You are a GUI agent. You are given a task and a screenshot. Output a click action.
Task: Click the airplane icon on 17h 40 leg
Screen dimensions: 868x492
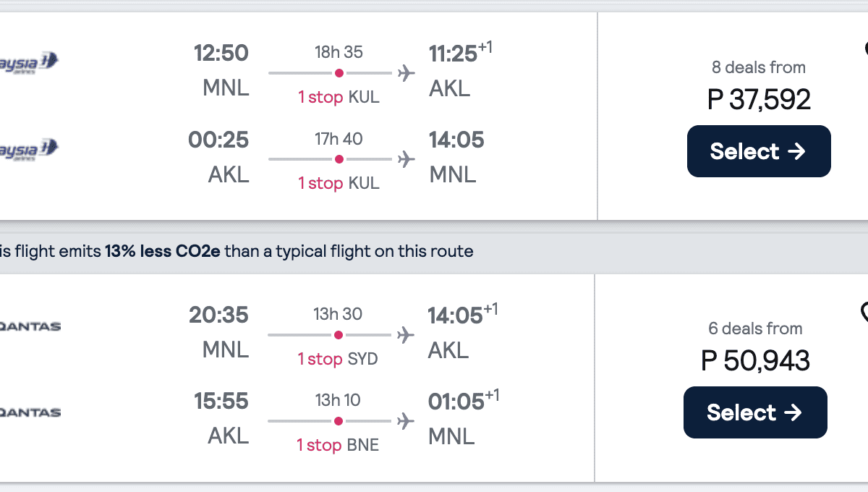[407, 159]
